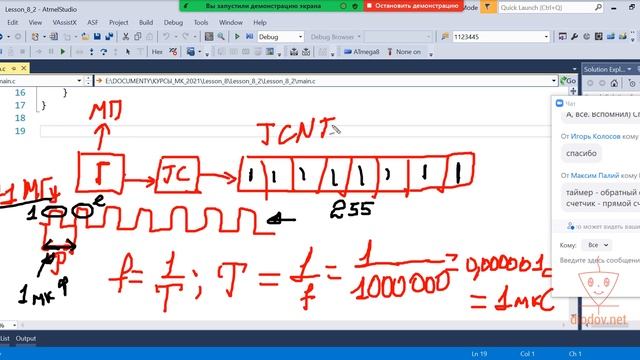Switch to the Output tab

(26, 338)
